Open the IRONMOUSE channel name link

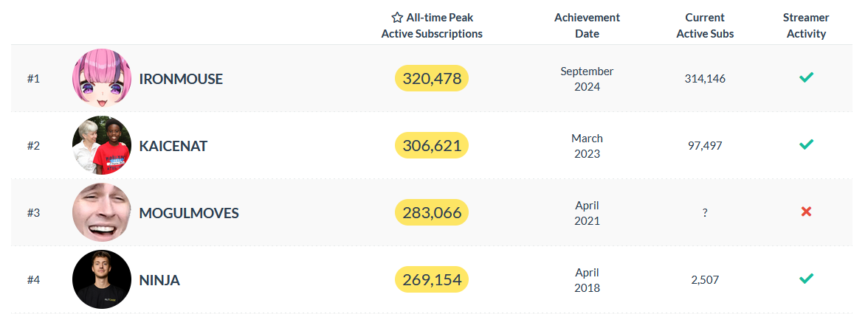coord(180,79)
